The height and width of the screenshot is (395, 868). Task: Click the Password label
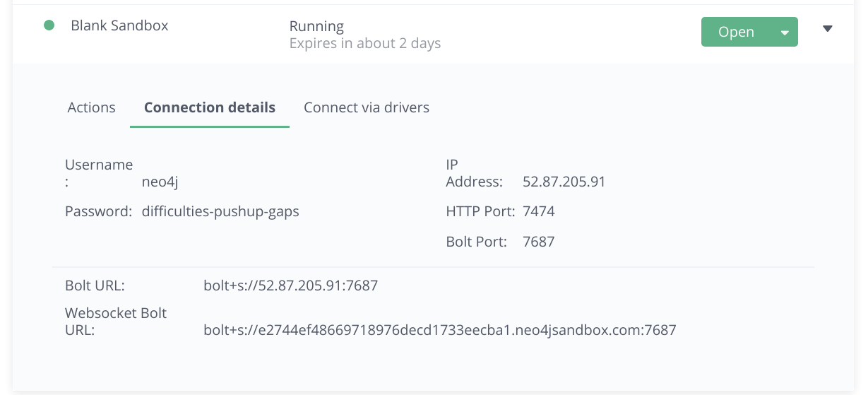point(98,211)
